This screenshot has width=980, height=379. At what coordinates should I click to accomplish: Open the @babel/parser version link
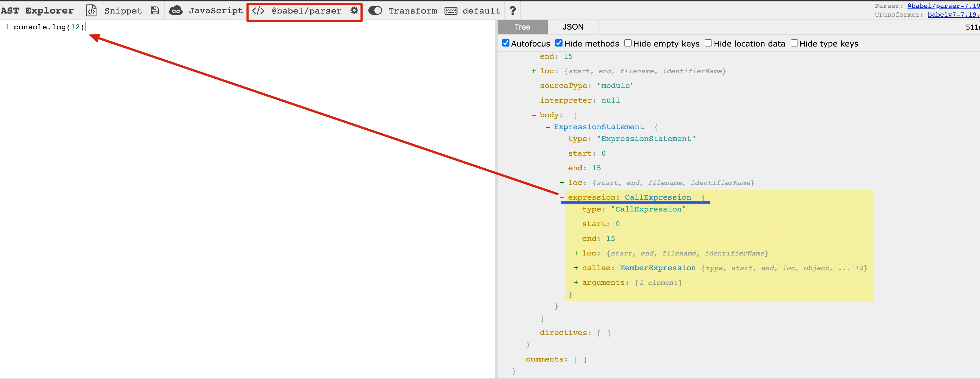coord(944,6)
